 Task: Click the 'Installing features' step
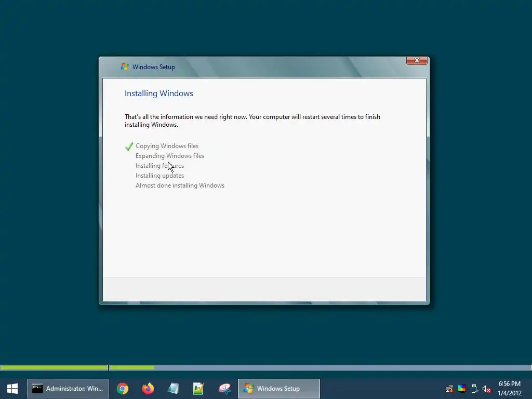(x=159, y=166)
